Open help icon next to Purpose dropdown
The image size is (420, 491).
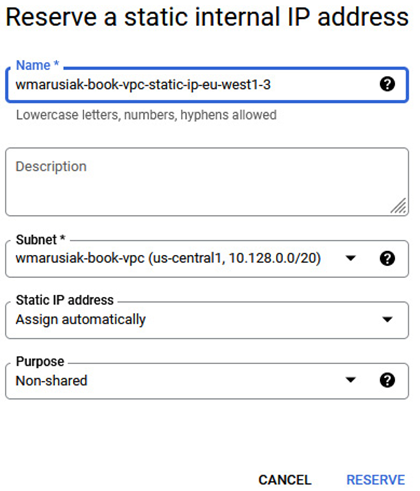point(387,380)
